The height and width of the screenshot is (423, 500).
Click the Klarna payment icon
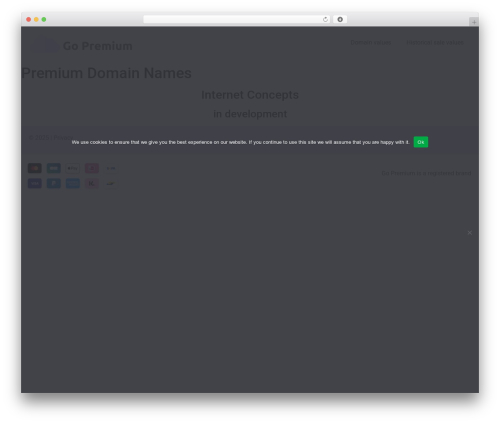(x=92, y=183)
